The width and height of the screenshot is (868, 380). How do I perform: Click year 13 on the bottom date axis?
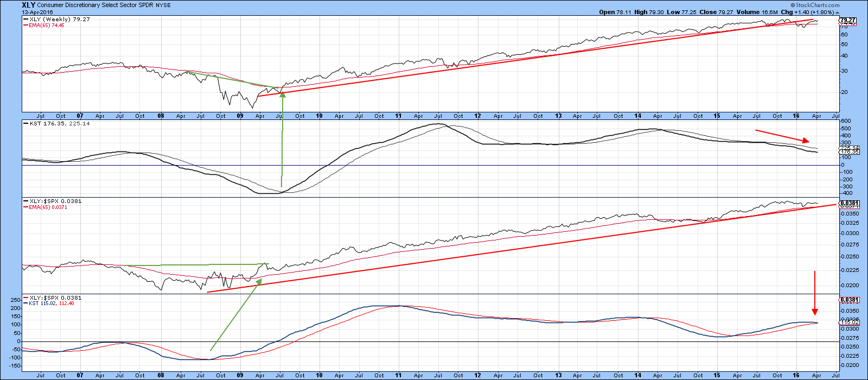click(x=558, y=375)
